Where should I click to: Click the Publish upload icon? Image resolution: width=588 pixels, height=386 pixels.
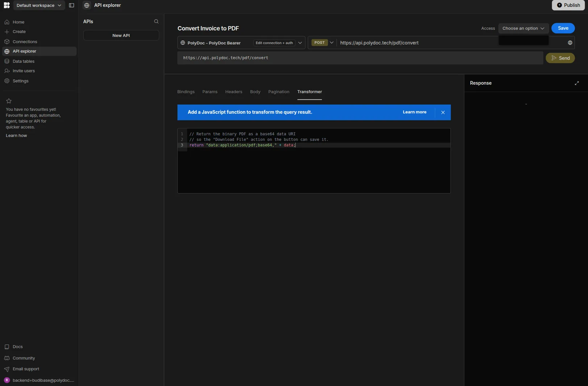[559, 5]
